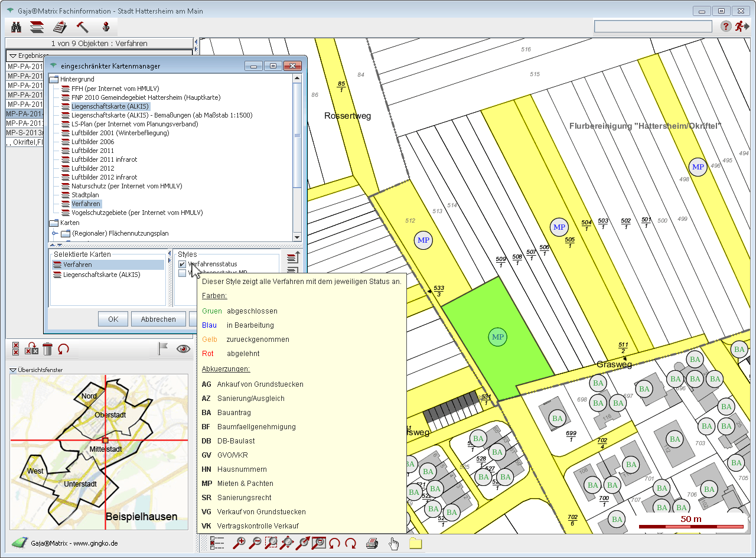Click the binoculars search icon
Image resolution: width=756 pixels, height=558 pixels.
tap(17, 27)
